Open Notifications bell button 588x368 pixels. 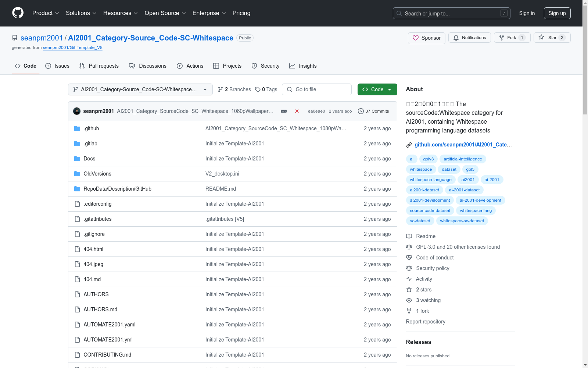(x=469, y=38)
